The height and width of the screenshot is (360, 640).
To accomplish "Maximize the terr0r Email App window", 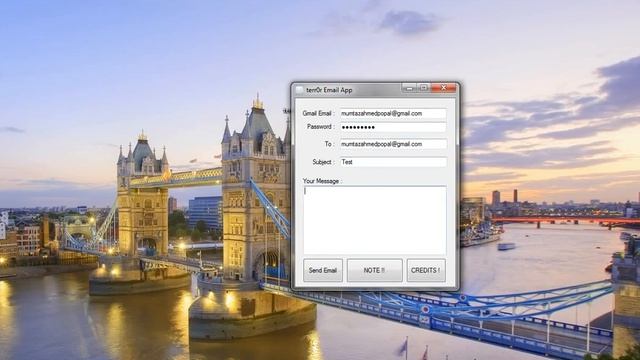I will [424, 88].
